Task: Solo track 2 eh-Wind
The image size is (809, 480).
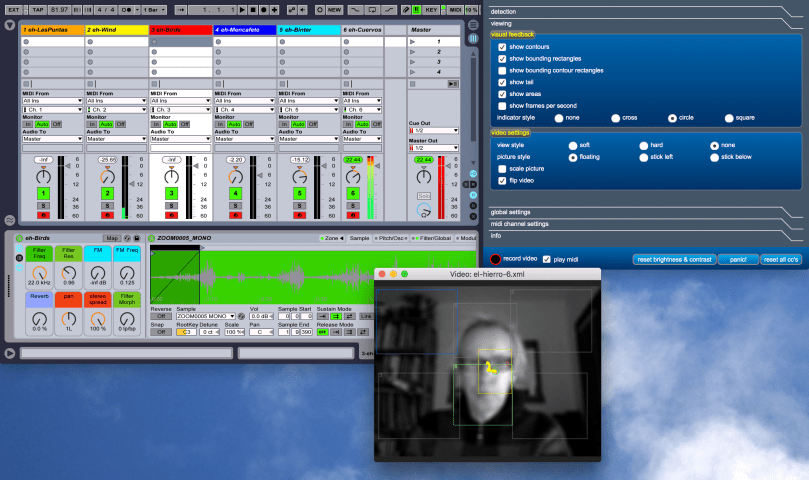Action: (x=107, y=204)
